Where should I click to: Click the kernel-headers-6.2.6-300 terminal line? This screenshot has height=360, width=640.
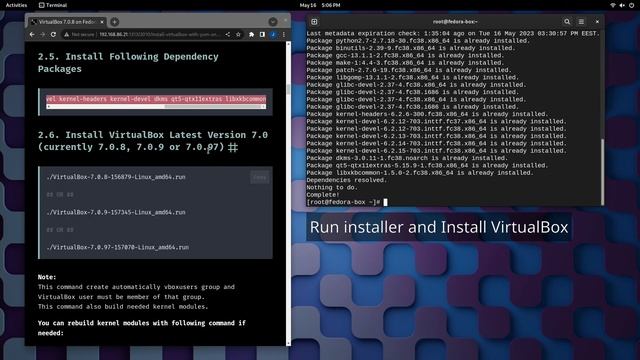[427, 114]
